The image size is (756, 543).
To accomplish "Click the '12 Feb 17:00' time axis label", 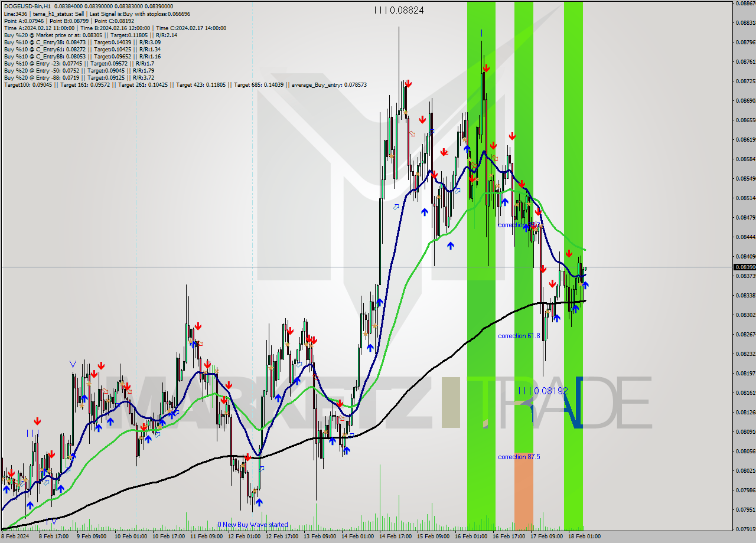I will tap(282, 537).
